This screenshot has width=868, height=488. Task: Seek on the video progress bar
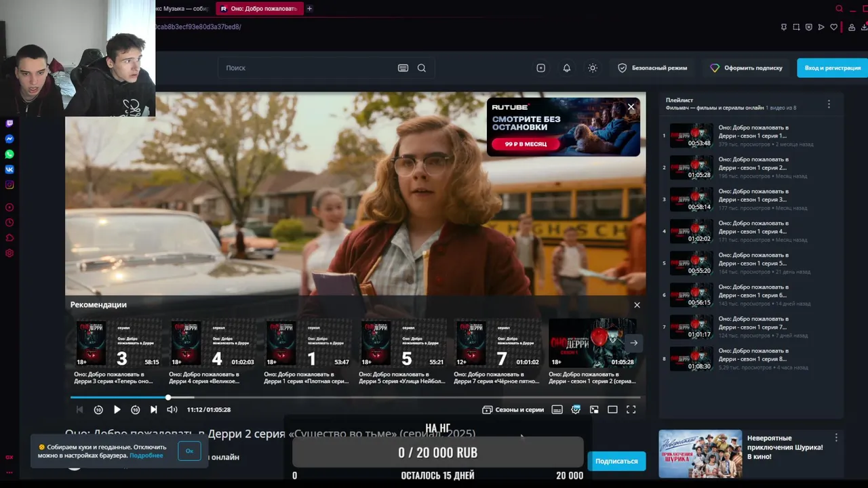355,397
